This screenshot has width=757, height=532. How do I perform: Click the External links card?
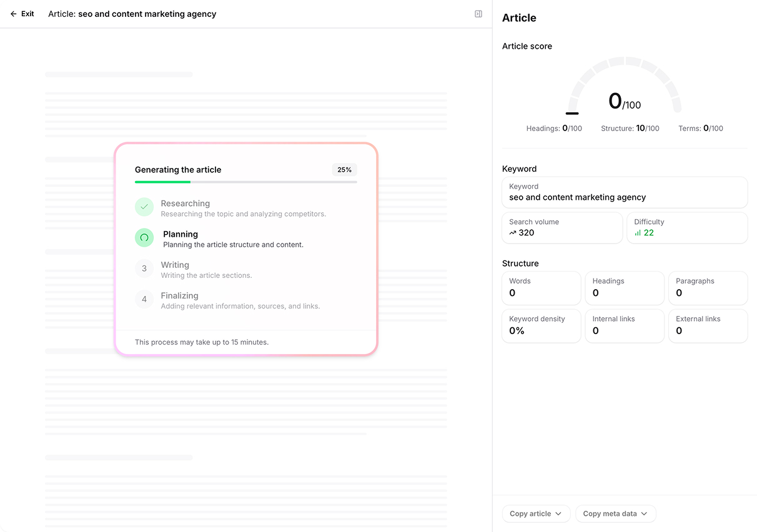coord(707,325)
